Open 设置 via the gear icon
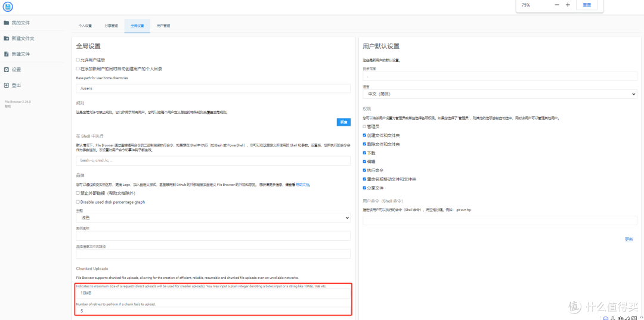Image resolution: width=644 pixels, height=320 pixels. pyautogui.click(x=7, y=70)
